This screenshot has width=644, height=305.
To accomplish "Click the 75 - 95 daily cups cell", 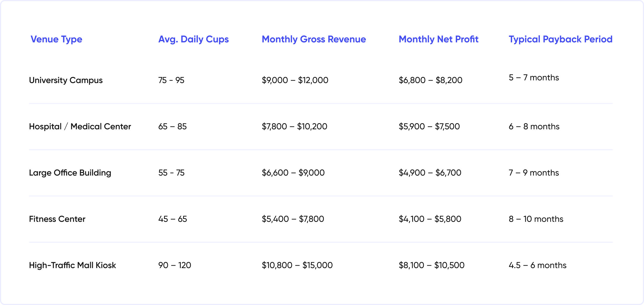I will click(x=171, y=80).
